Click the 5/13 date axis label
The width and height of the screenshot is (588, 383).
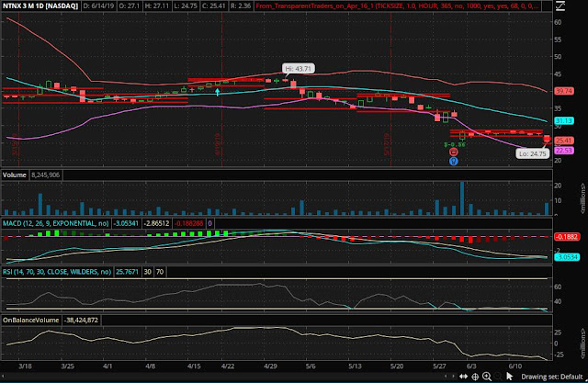pyautogui.click(x=355, y=366)
